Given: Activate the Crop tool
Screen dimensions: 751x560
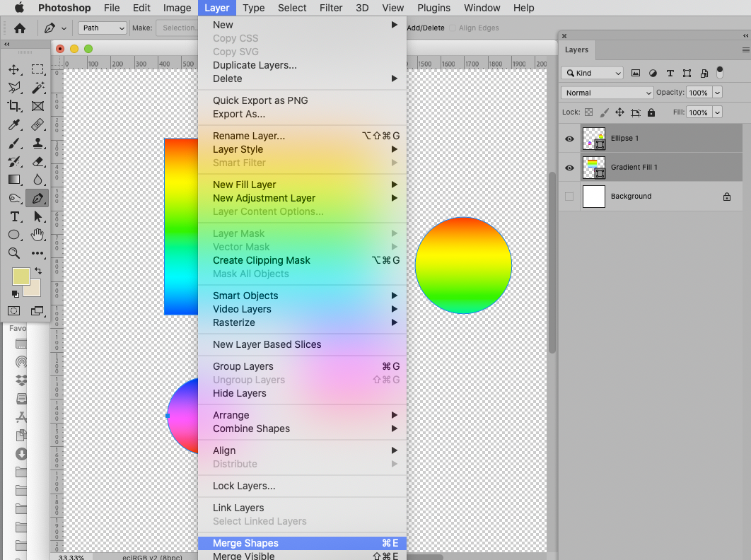Looking at the screenshot, I should coord(15,106).
